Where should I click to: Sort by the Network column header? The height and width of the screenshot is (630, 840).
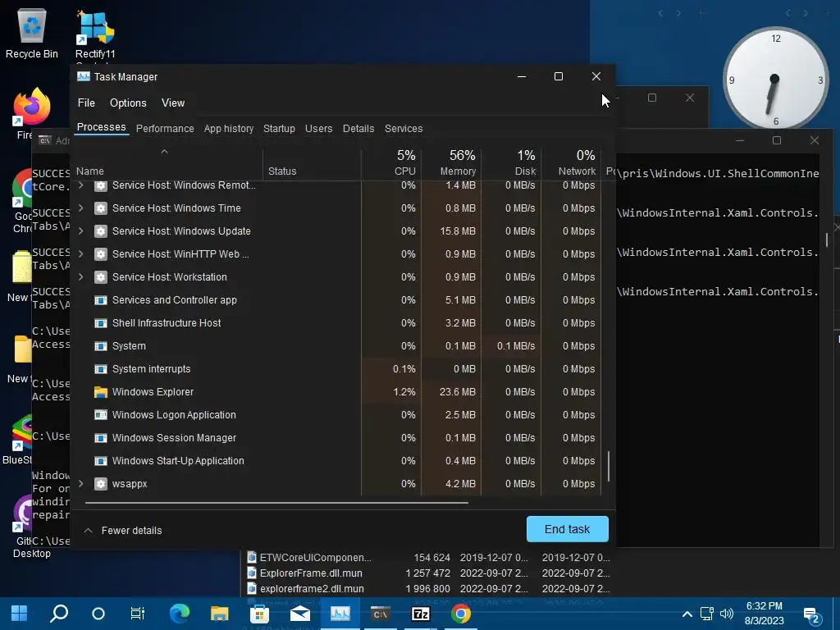coord(571,164)
